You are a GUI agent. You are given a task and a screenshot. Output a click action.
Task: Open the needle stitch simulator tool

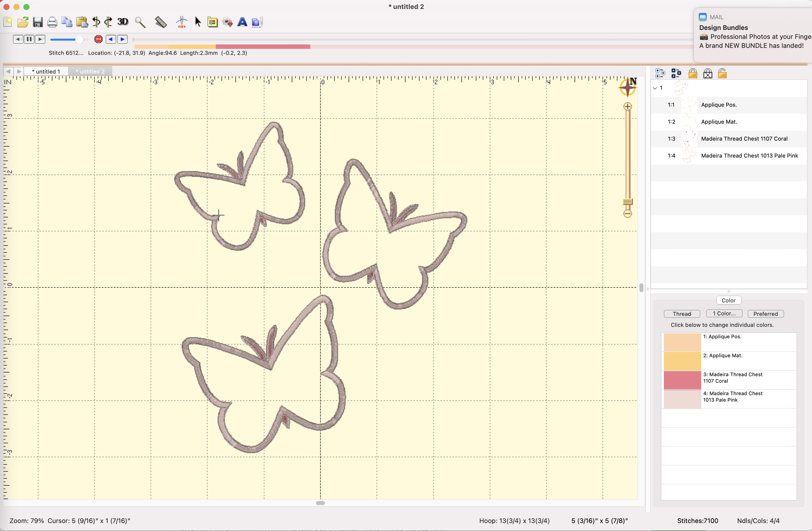pos(182,22)
